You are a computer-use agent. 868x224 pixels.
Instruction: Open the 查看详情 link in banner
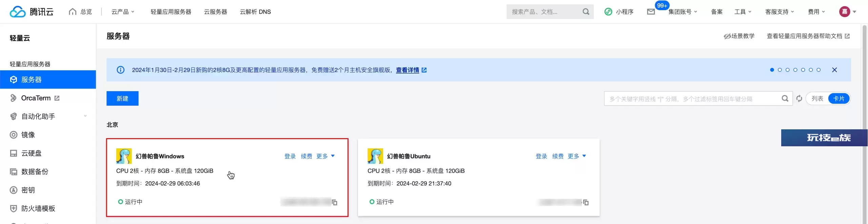407,70
